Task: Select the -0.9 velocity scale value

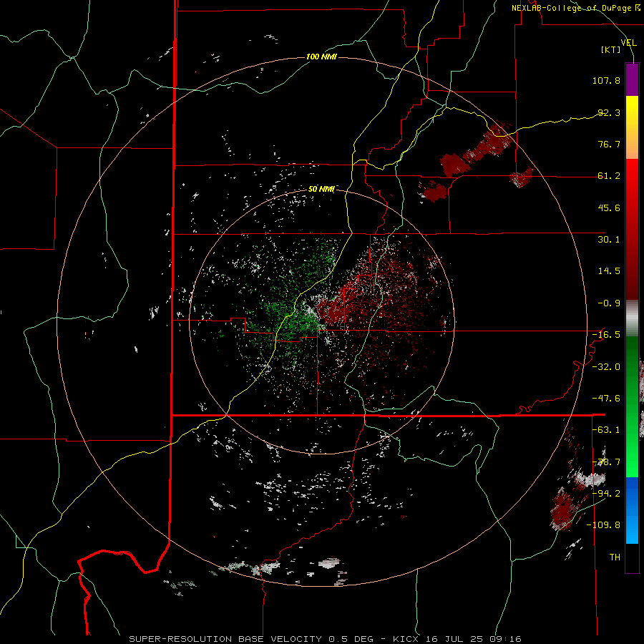Action: pos(609,303)
